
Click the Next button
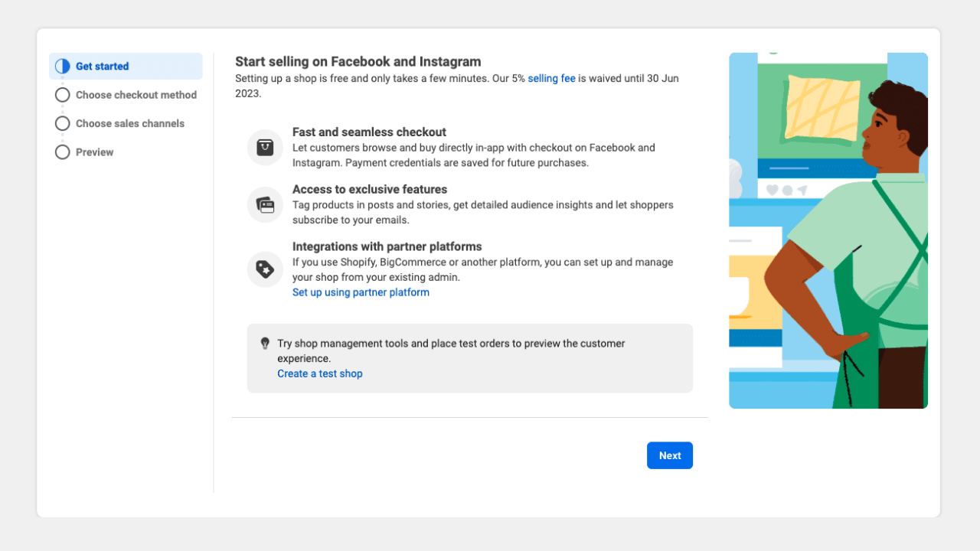click(x=670, y=455)
